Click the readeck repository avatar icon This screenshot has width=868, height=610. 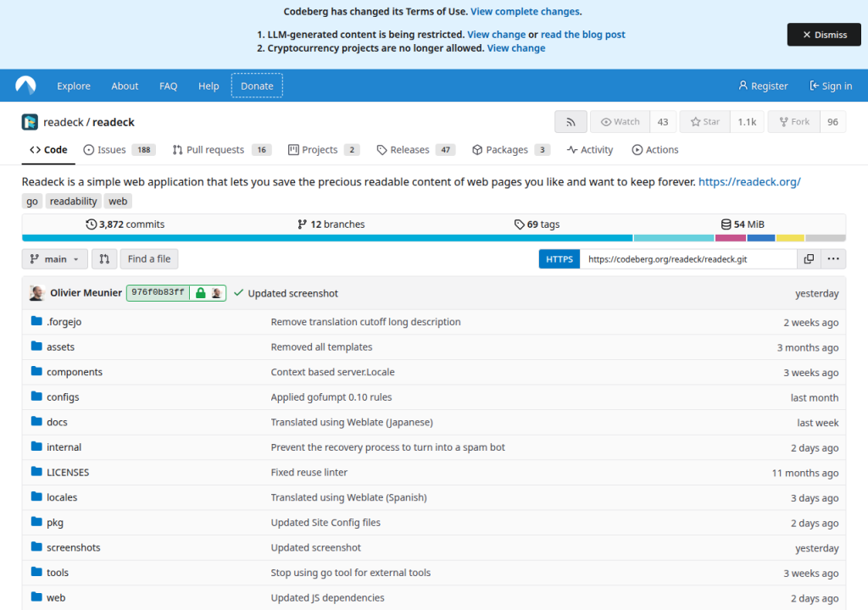tap(30, 122)
